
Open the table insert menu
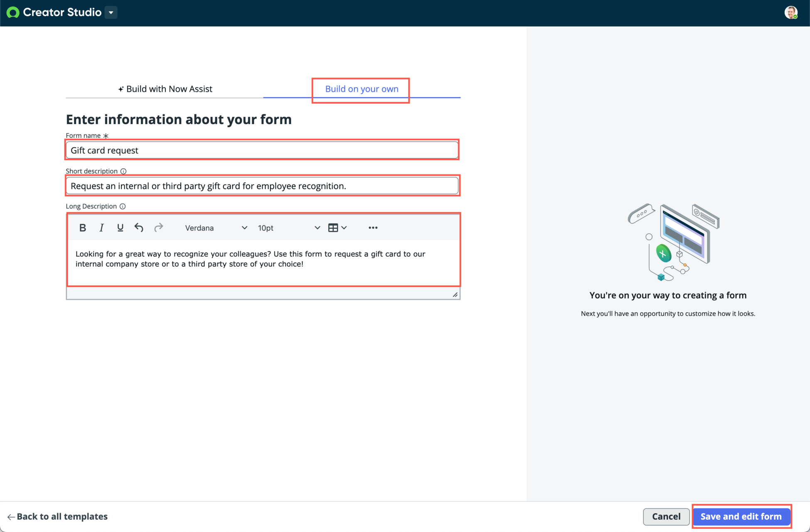tap(337, 228)
